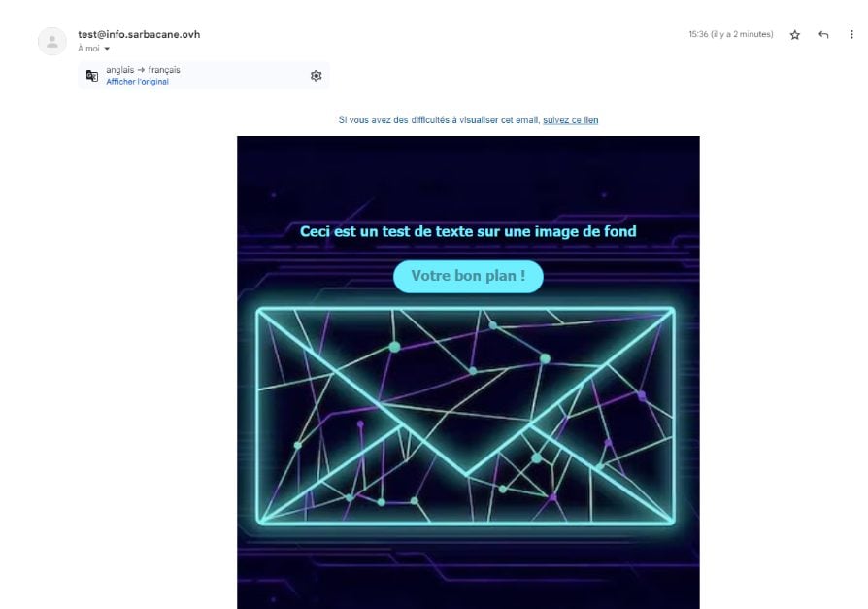
Task: Click the translate language icon
Action: click(92, 76)
